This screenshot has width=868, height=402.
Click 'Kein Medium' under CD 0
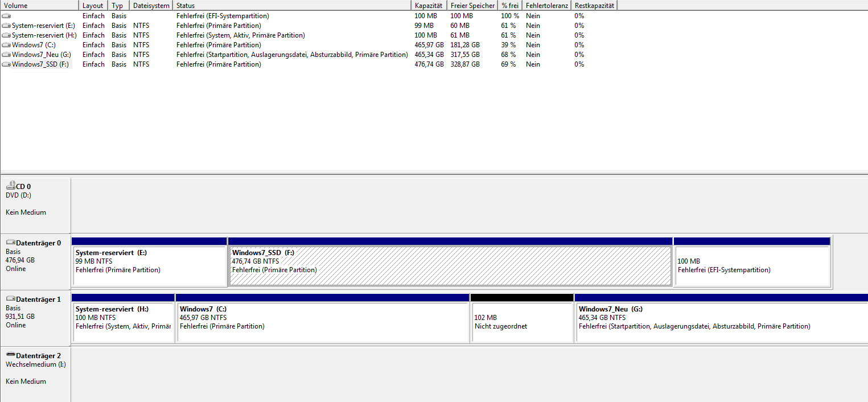tap(26, 212)
